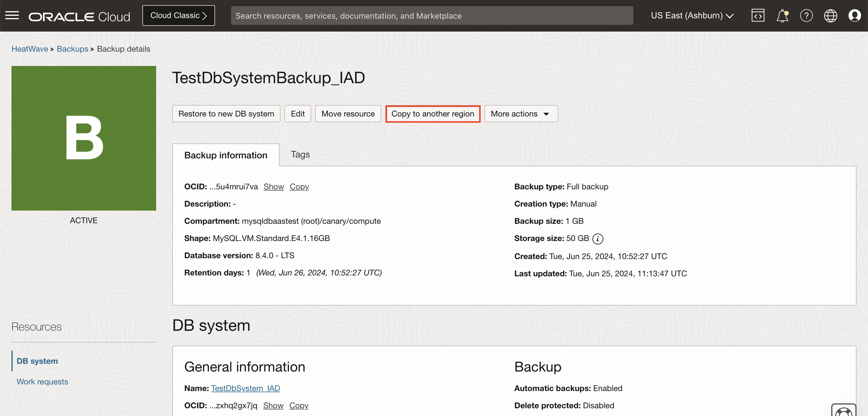Open Cloud Shell developer tools icon
Image resolution: width=868 pixels, height=416 pixels.
(758, 15)
